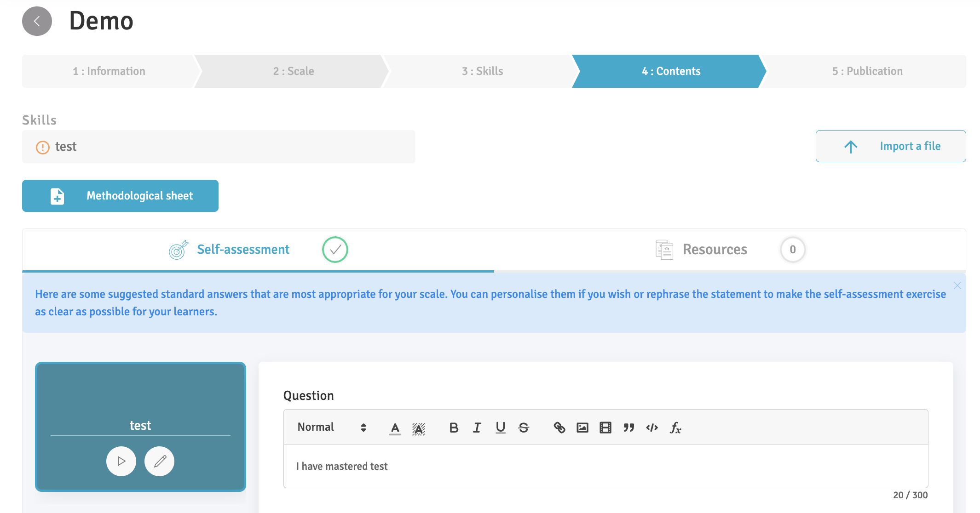This screenshot has width=980, height=513.
Task: Insert a formula with the fx button
Action: (675, 427)
